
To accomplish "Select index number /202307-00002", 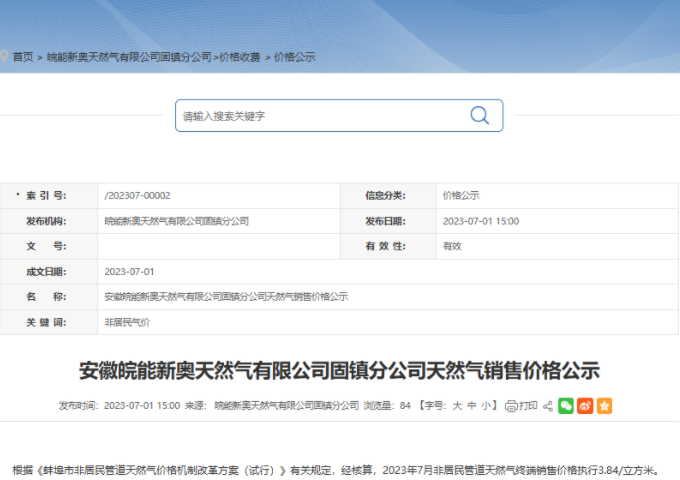I will tap(137, 196).
